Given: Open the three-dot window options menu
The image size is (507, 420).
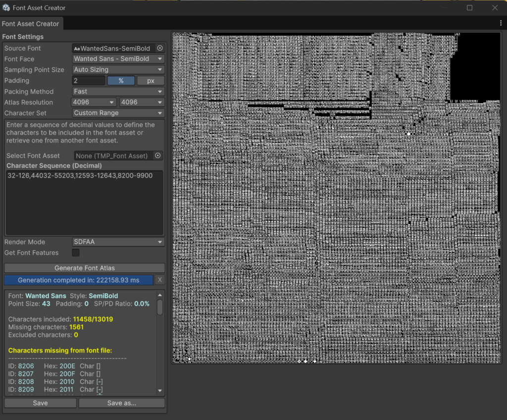Looking at the screenshot, I should tap(501, 23).
